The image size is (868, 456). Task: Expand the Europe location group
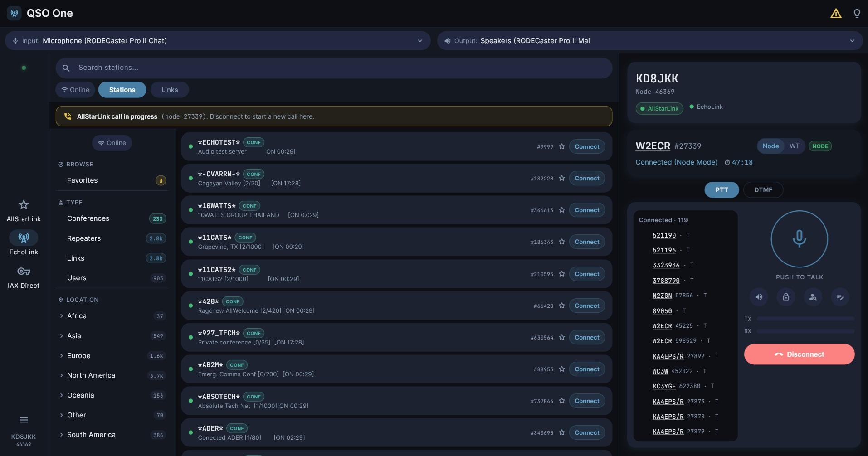click(x=112, y=356)
